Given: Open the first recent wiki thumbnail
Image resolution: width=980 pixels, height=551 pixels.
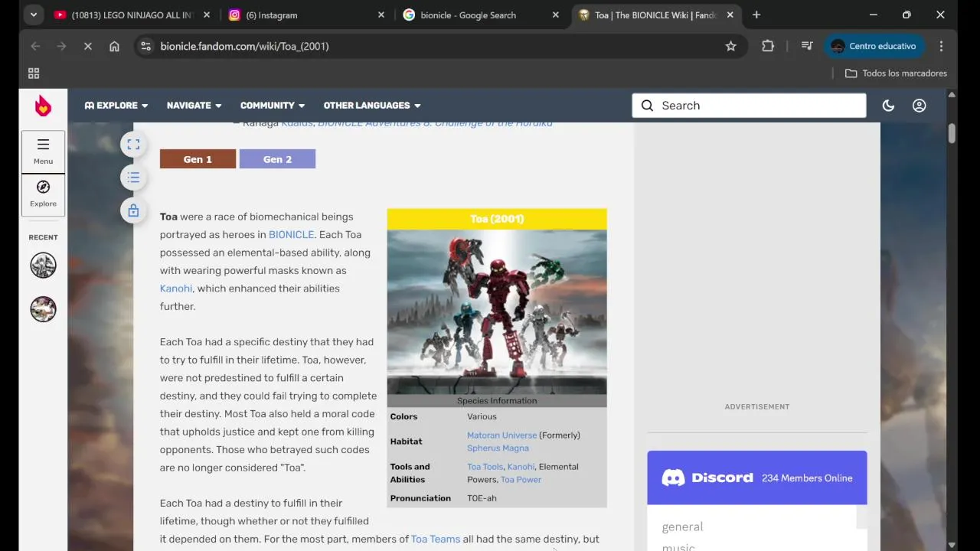Looking at the screenshot, I should pos(43,266).
